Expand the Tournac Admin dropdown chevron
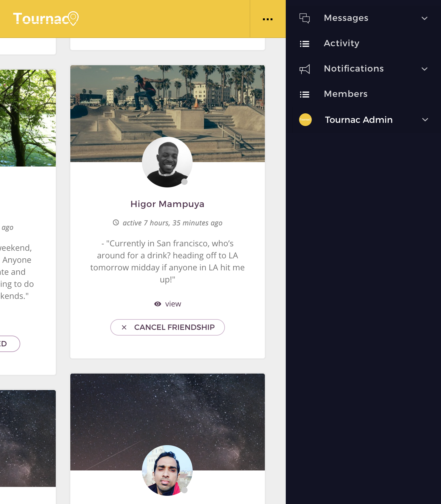 click(425, 120)
